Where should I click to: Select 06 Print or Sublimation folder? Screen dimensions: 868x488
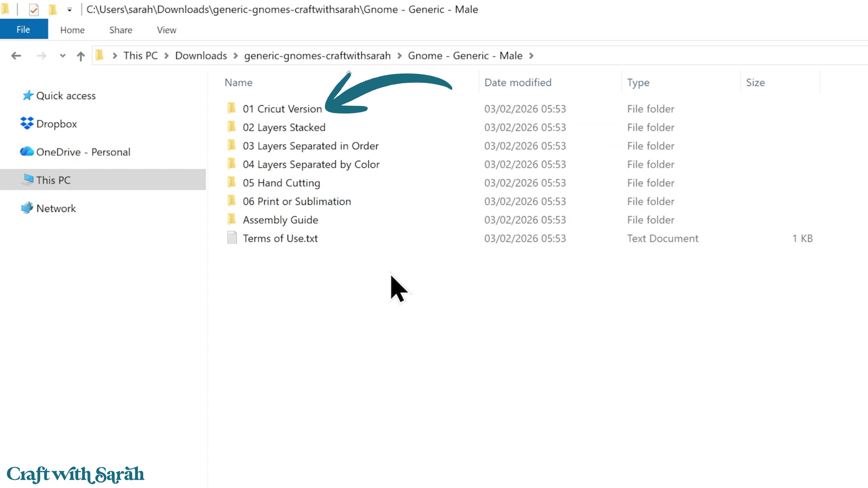[297, 202]
